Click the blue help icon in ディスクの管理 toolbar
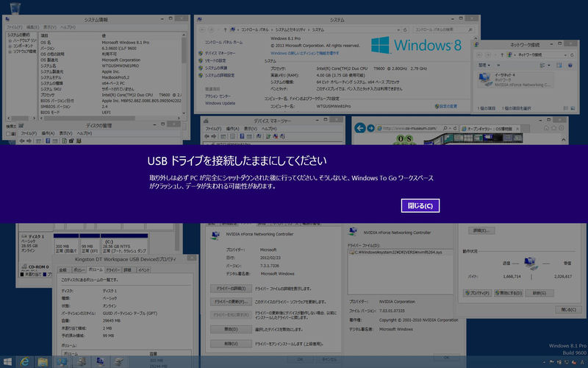The image size is (588, 368). [x=48, y=141]
